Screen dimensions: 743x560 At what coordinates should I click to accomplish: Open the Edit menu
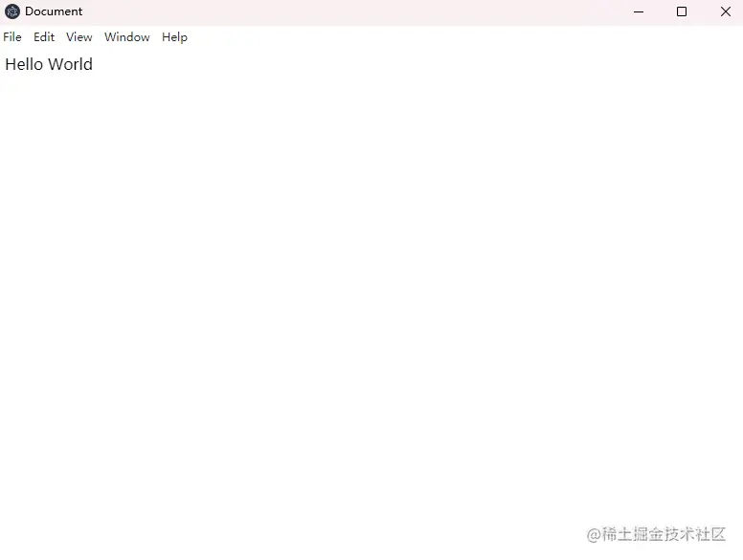[x=44, y=37]
